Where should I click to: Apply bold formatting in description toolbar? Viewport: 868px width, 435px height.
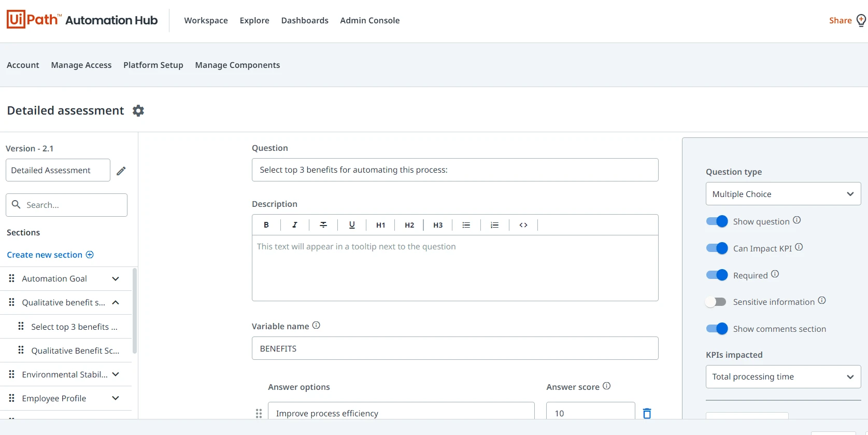click(x=266, y=225)
